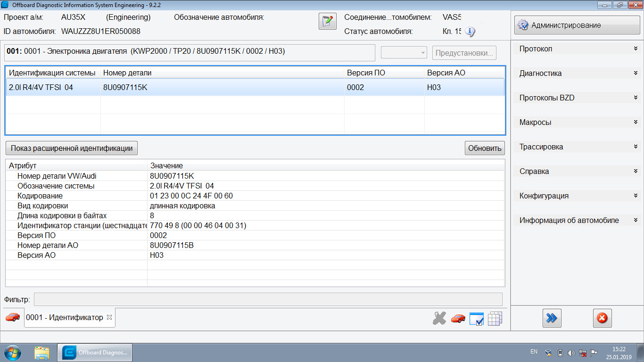Click the EN language indicator

point(534,352)
